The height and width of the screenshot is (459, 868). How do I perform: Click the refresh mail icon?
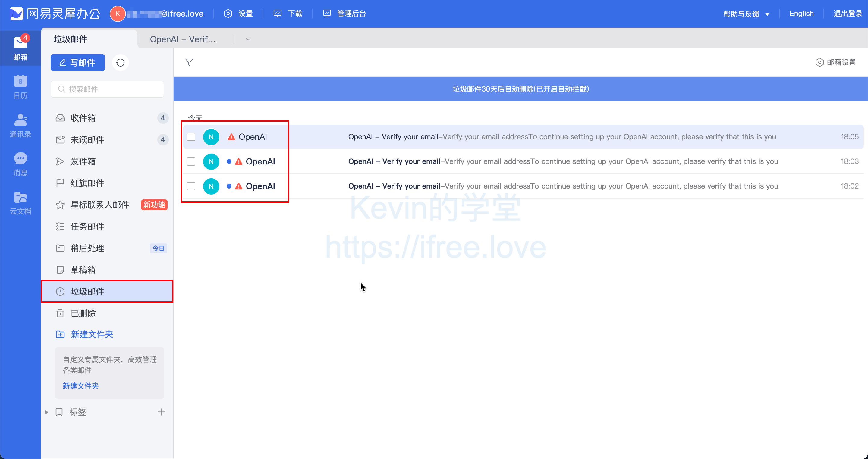tap(120, 63)
